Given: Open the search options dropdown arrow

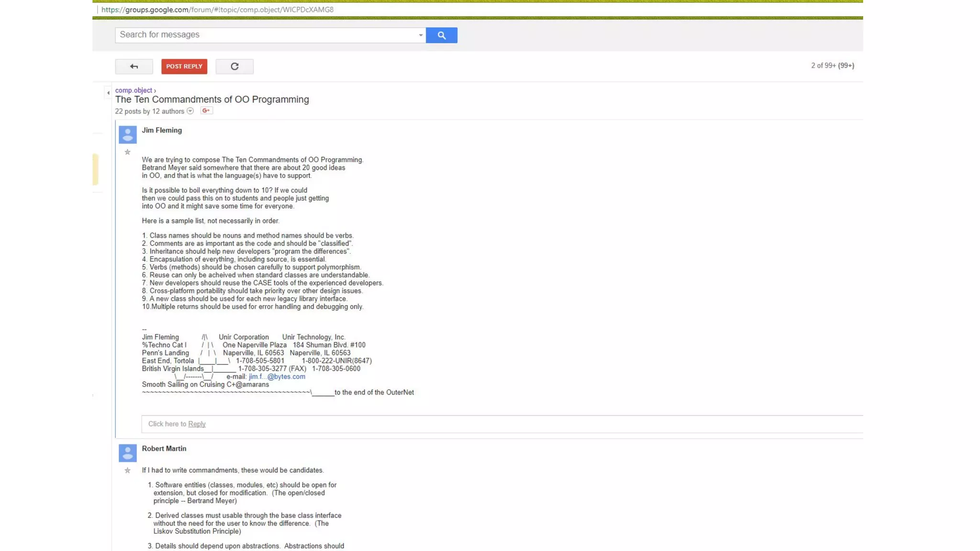Looking at the screenshot, I should [421, 35].
